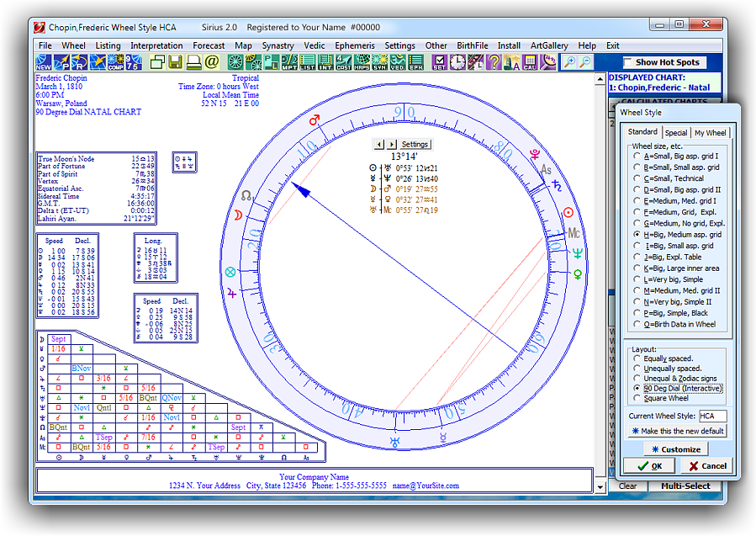Click the Multi-Select button

[x=685, y=486]
